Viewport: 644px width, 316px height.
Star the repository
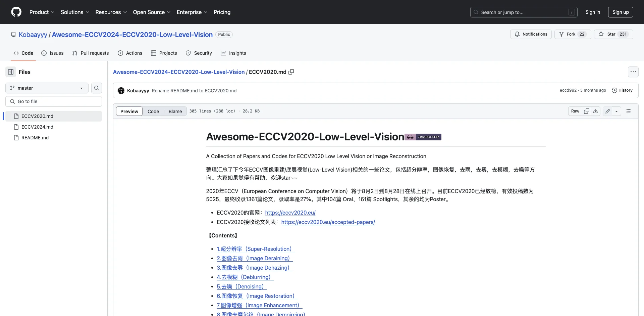[613, 34]
